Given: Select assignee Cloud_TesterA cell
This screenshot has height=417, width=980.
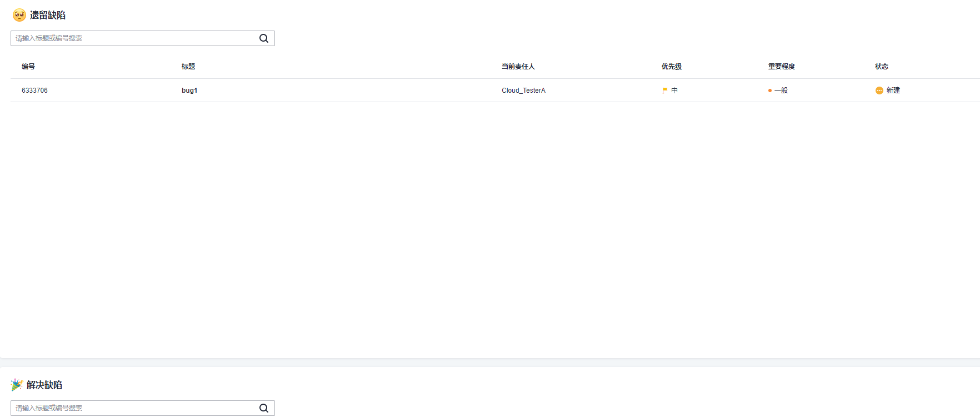Looking at the screenshot, I should (523, 91).
